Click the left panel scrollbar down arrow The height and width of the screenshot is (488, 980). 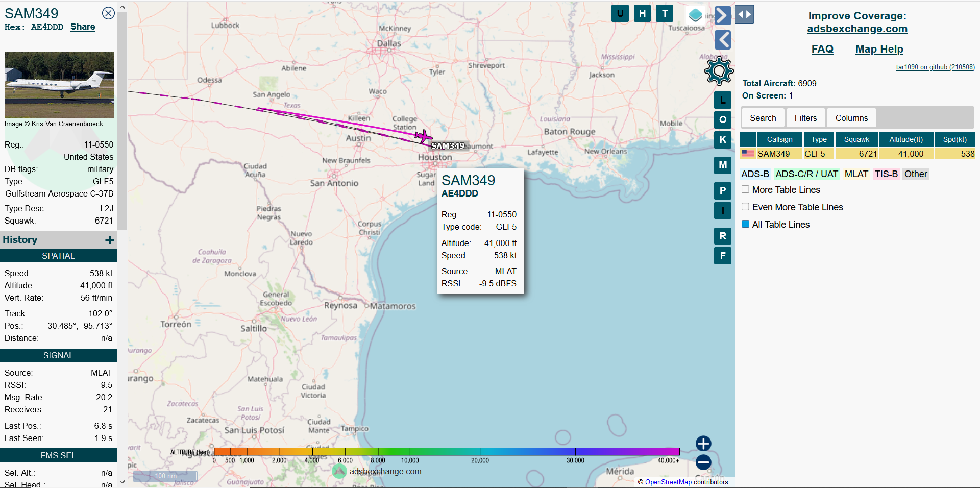(122, 481)
